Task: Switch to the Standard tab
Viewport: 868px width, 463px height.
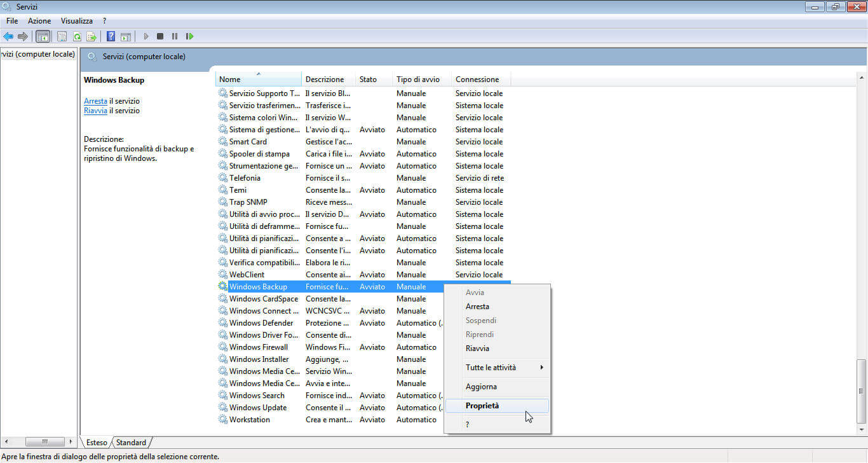Action: coord(131,443)
